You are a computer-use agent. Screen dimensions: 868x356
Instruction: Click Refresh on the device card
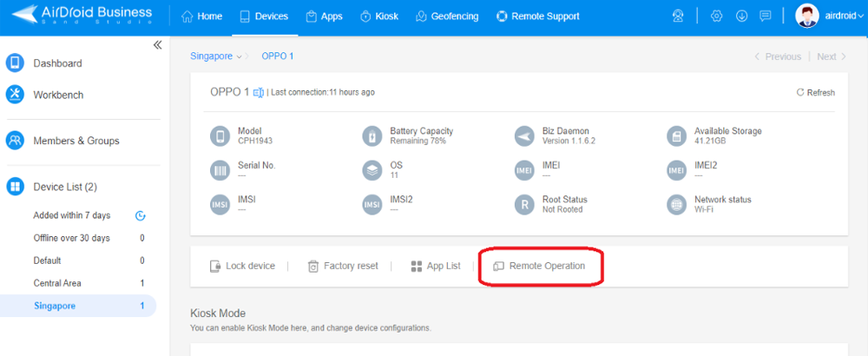[815, 92]
